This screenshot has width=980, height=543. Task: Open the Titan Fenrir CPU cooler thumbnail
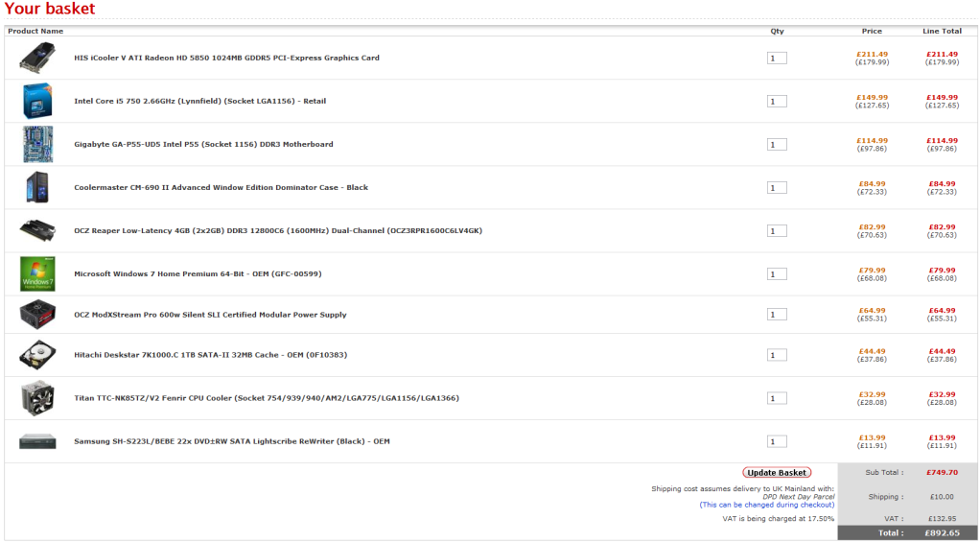click(x=37, y=398)
